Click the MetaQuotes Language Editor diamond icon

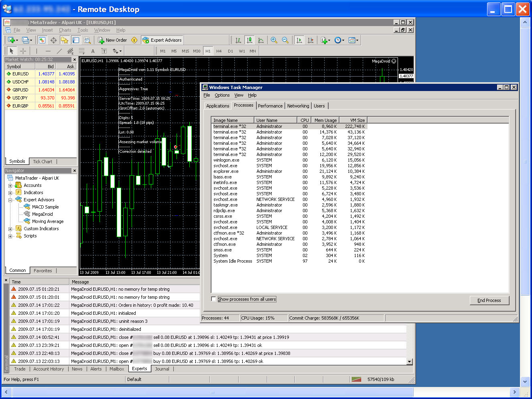click(x=134, y=40)
